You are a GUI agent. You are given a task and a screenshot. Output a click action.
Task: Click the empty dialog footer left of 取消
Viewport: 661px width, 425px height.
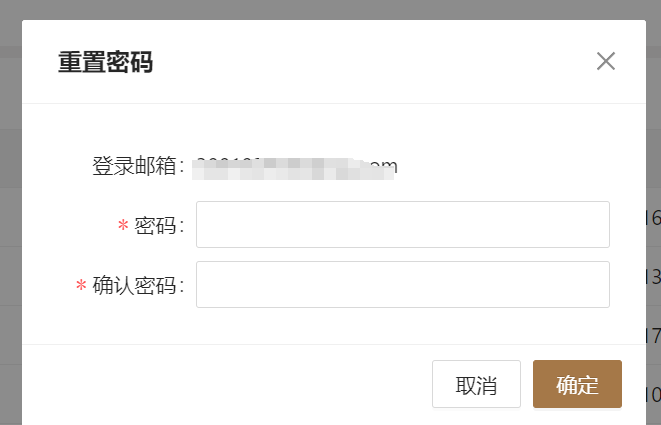[228, 384]
